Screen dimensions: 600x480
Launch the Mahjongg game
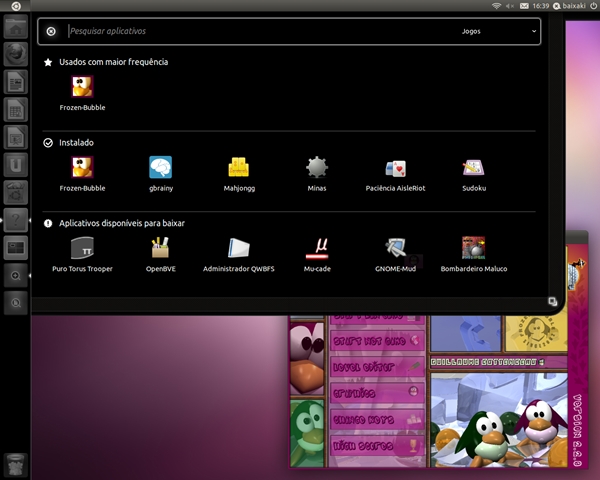(x=238, y=168)
